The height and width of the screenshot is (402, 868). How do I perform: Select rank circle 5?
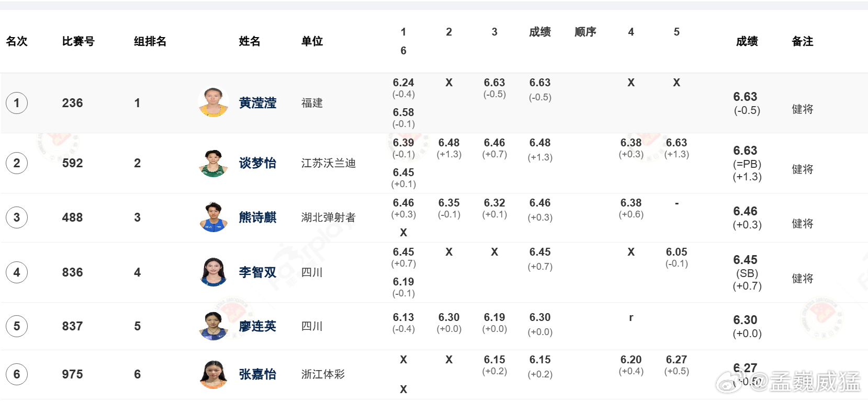click(x=17, y=326)
